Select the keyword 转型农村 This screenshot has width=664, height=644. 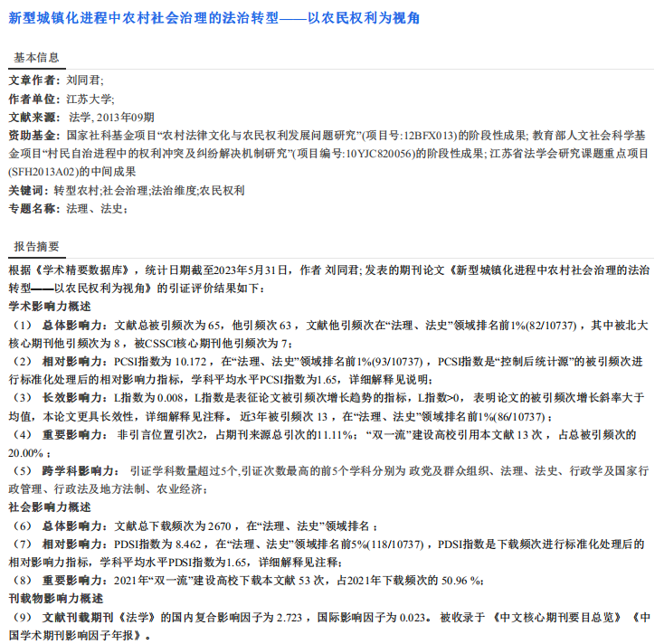(x=76, y=191)
